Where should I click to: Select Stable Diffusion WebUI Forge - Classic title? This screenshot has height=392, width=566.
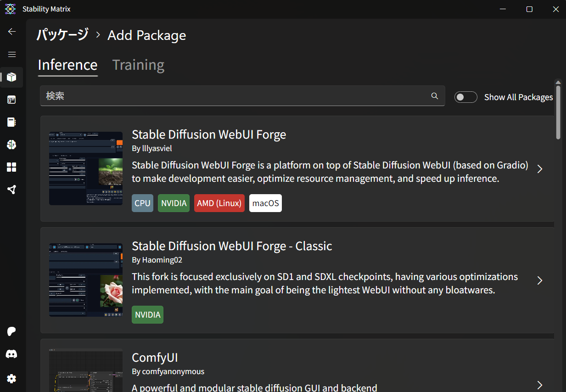232,246
